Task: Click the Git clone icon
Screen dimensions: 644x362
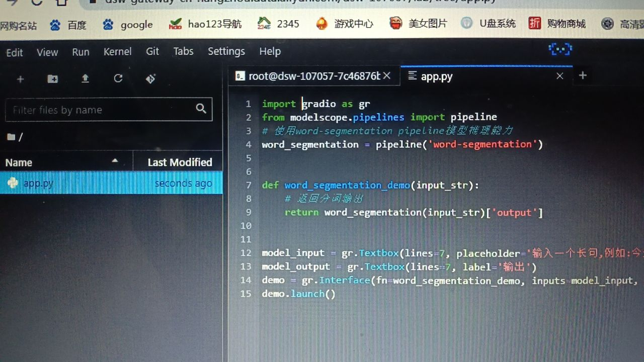Action: pos(150,79)
